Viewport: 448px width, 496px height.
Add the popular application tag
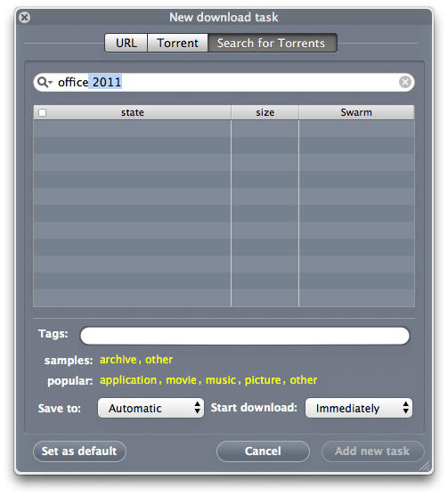128,380
